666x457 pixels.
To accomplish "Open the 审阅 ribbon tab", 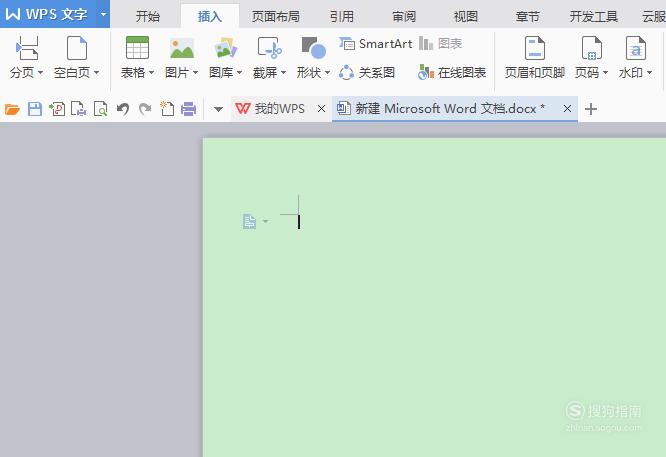I will tap(404, 17).
